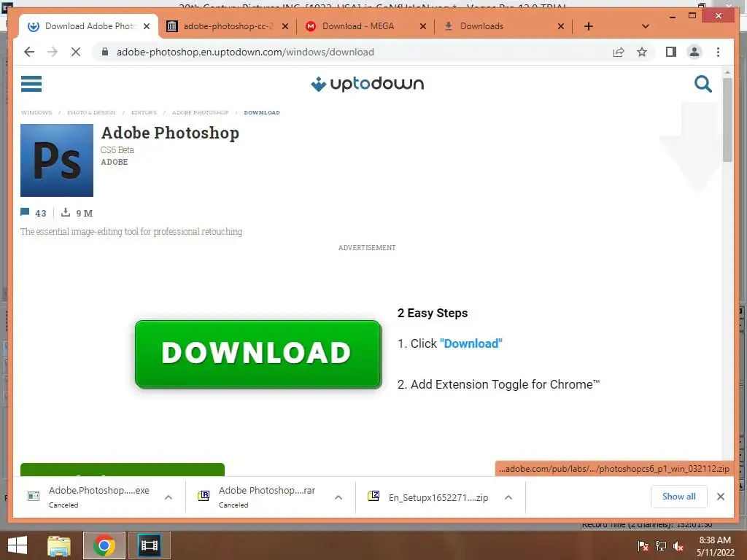The width and height of the screenshot is (747, 560).
Task: Expand options for Adobe.Photoshop exe download
Action: (169, 497)
